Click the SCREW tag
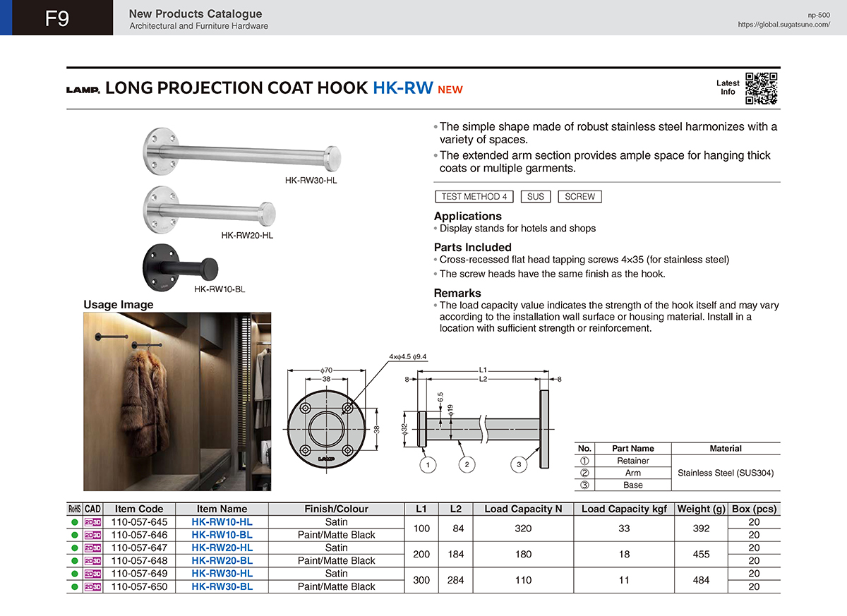 coord(579,197)
